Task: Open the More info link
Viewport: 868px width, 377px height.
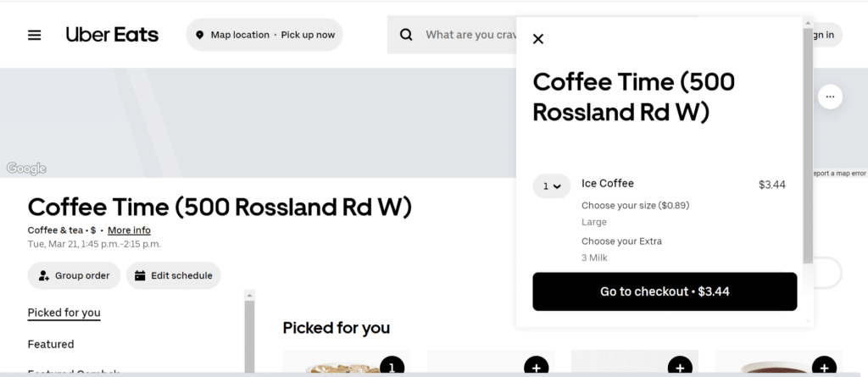Action: coord(129,230)
